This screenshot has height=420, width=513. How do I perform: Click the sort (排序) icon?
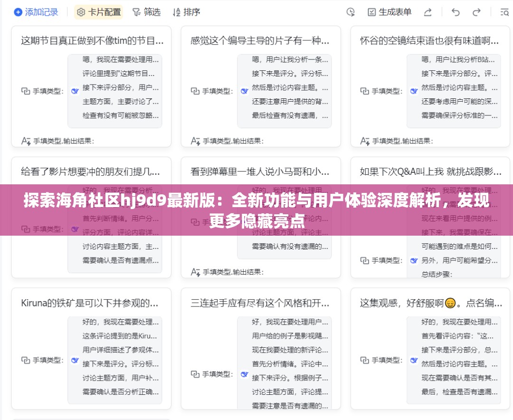[176, 12]
